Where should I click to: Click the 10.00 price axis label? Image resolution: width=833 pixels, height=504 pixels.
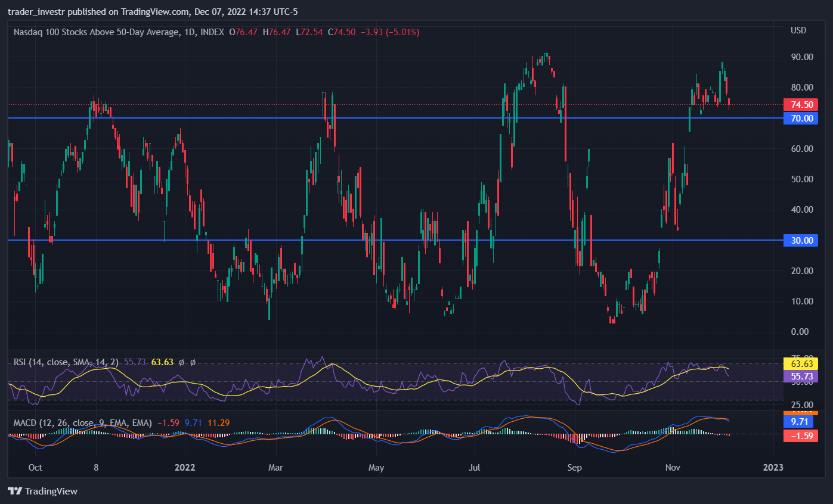coord(802,301)
